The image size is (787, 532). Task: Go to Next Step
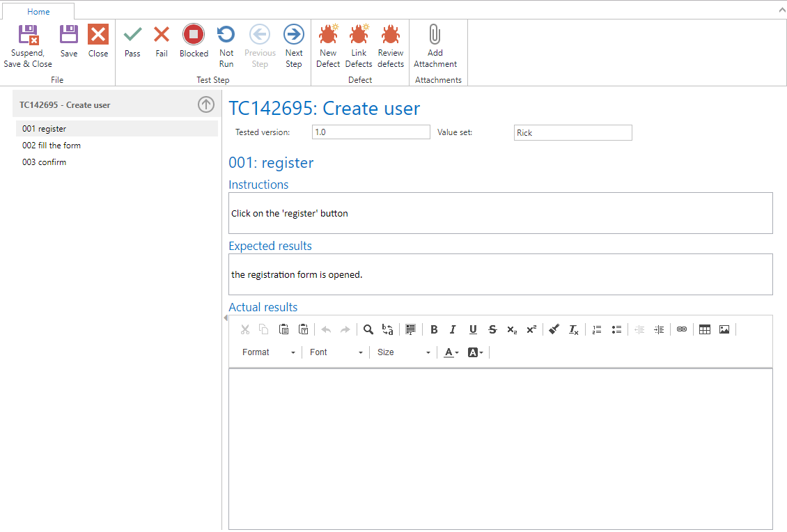(x=294, y=46)
